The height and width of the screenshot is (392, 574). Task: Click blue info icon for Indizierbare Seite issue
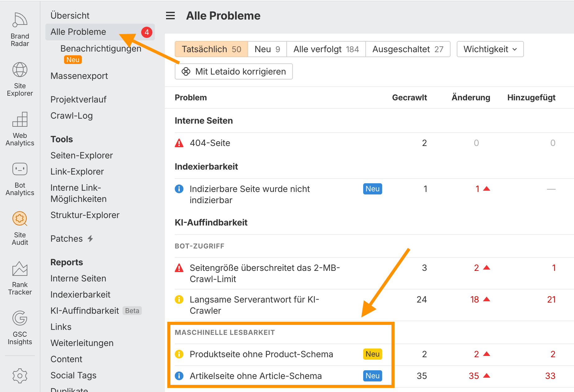[179, 189]
